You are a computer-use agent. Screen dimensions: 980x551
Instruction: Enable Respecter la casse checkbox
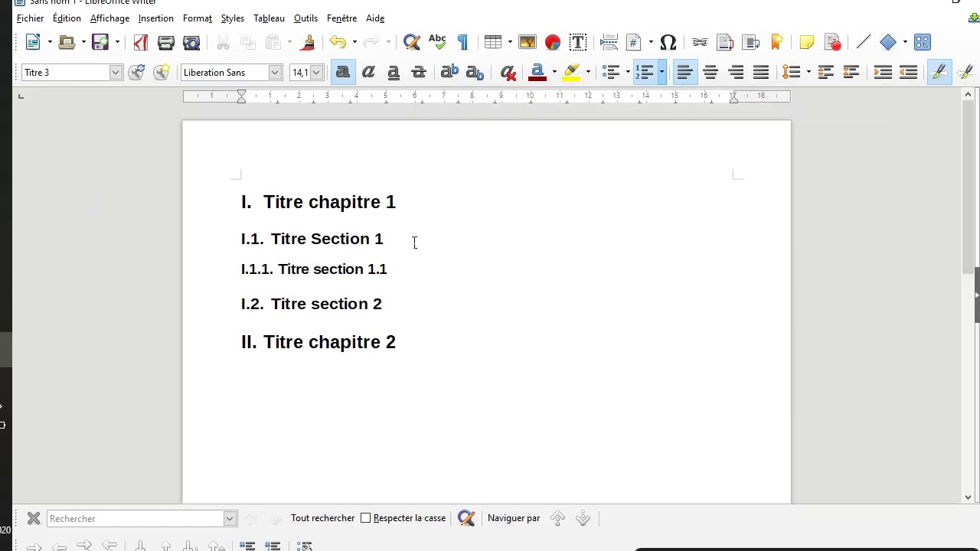coord(366,518)
